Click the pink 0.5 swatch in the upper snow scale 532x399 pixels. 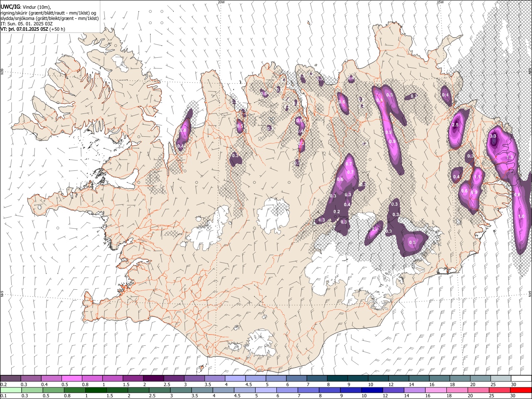pyautogui.click(x=71, y=378)
